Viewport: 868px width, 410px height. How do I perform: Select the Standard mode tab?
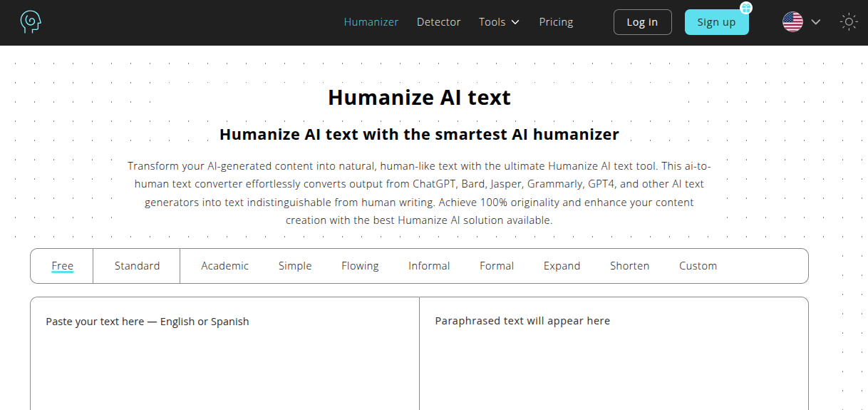(x=137, y=266)
